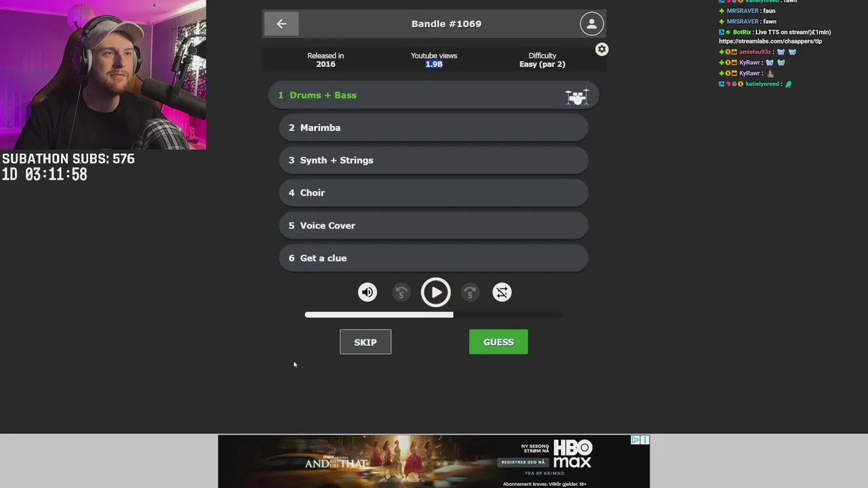Click the green GUESS button
Viewport: 868px width, 488px height.
pyautogui.click(x=498, y=342)
